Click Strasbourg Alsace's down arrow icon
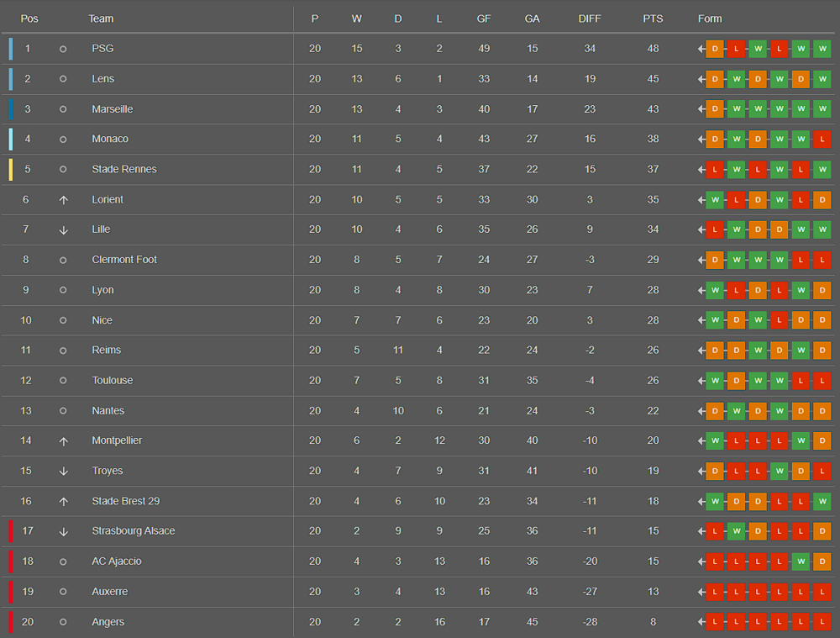The image size is (840, 638). [x=63, y=531]
